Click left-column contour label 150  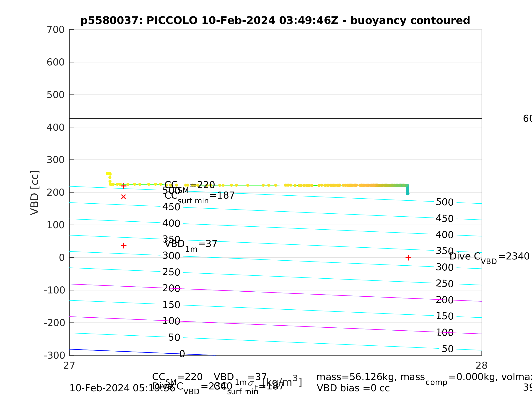(171, 305)
